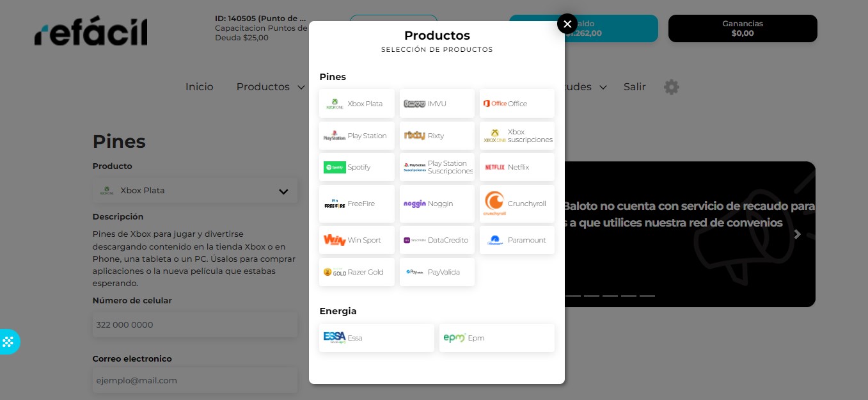Choose the IMVU pin product
Image resolution: width=868 pixels, height=400 pixels.
coord(437,104)
